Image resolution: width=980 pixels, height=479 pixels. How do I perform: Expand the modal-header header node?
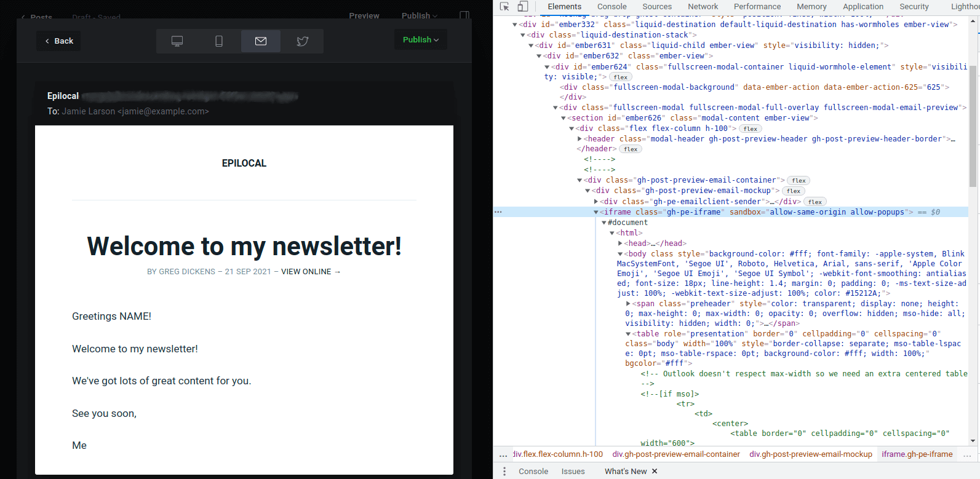580,140
